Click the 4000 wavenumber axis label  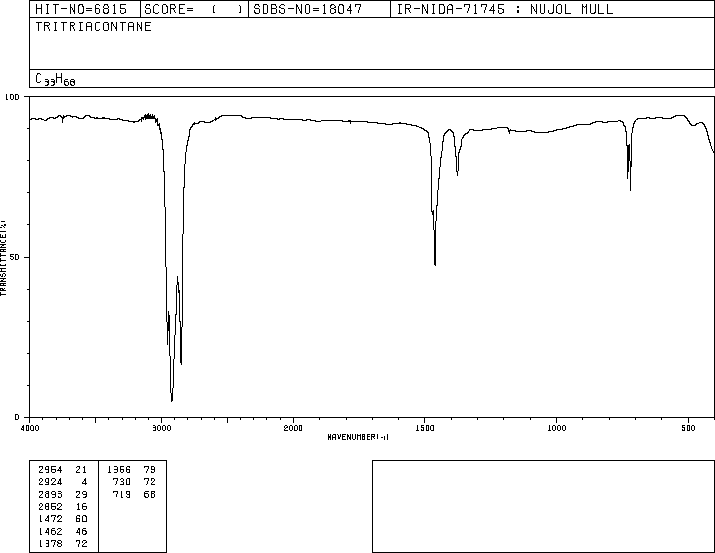(x=30, y=428)
